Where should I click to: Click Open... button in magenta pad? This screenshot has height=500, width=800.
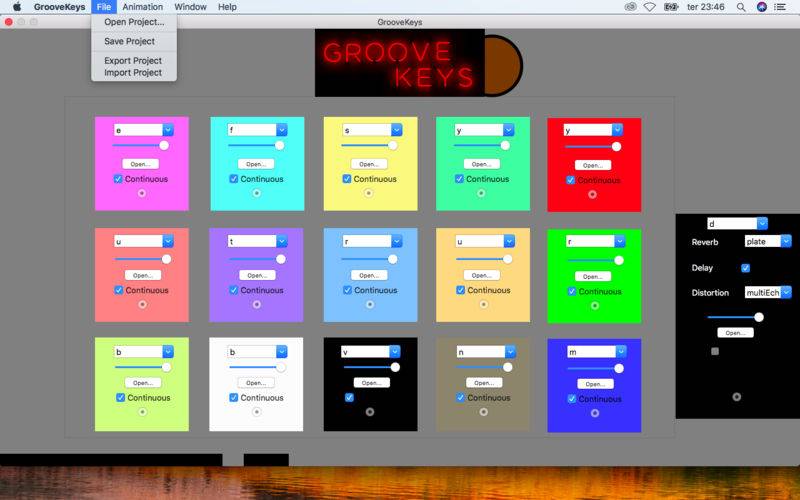pos(140,164)
